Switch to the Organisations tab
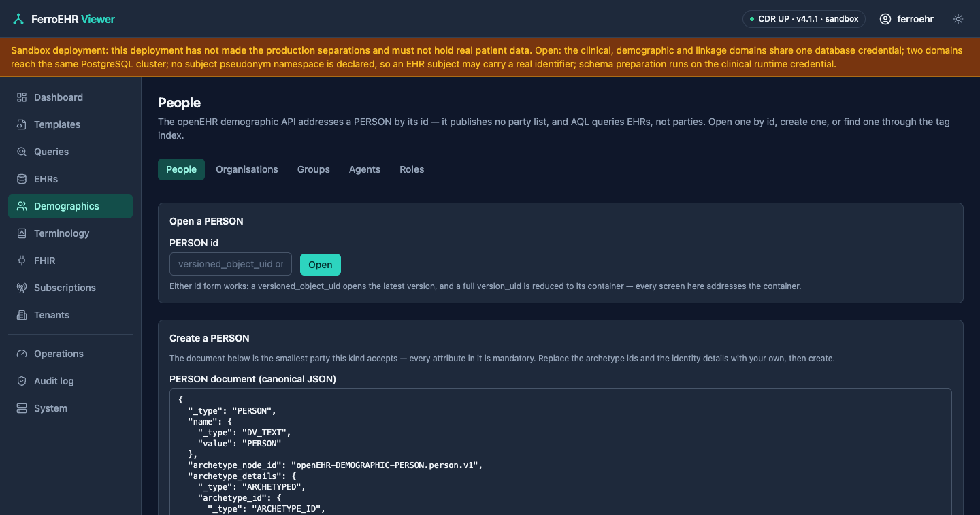This screenshot has height=515, width=980. [x=247, y=169]
